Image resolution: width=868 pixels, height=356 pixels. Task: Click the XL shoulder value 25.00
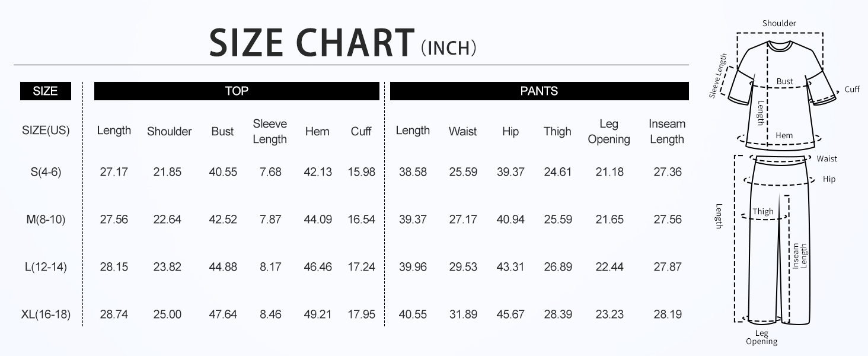[167, 314]
